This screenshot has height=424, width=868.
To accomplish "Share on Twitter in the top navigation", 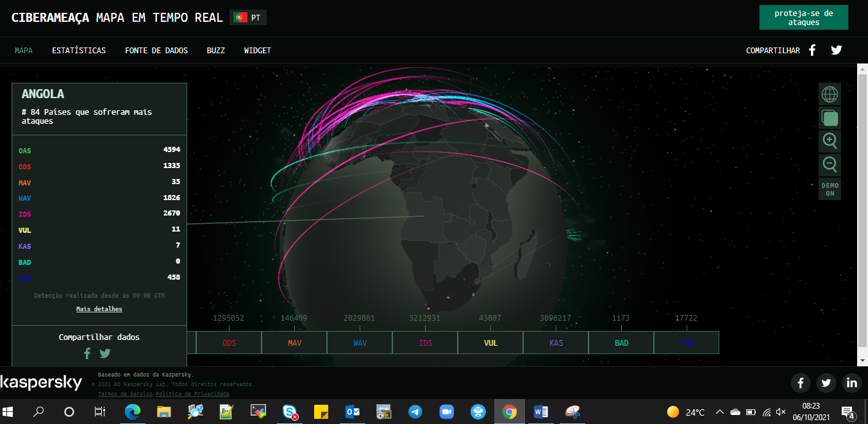I will click(836, 50).
